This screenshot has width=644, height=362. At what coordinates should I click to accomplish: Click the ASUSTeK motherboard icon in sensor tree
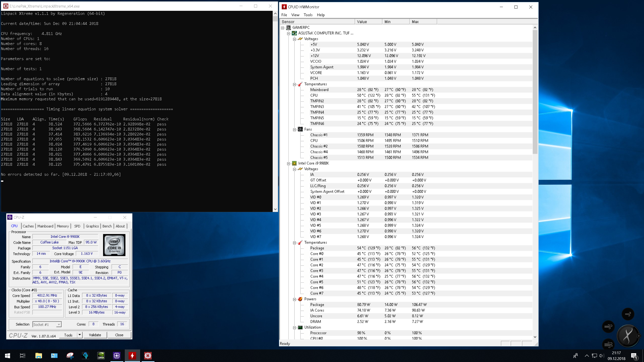294,33
